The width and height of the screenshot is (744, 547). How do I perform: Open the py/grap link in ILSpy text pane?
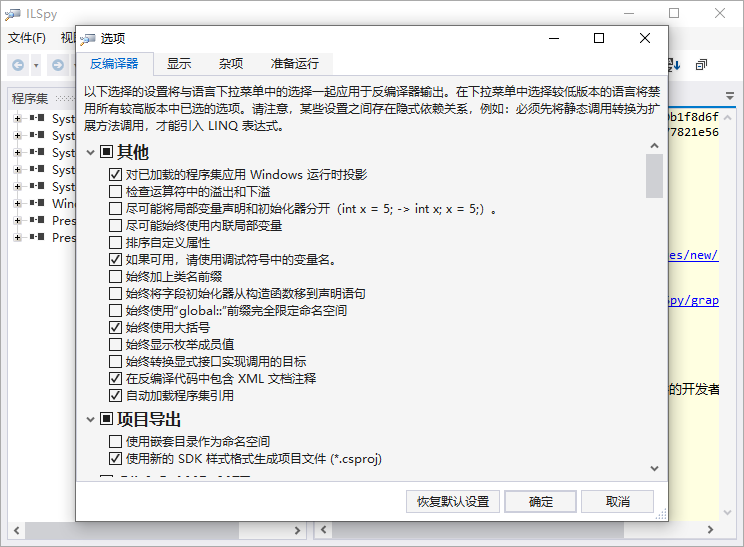click(x=693, y=300)
